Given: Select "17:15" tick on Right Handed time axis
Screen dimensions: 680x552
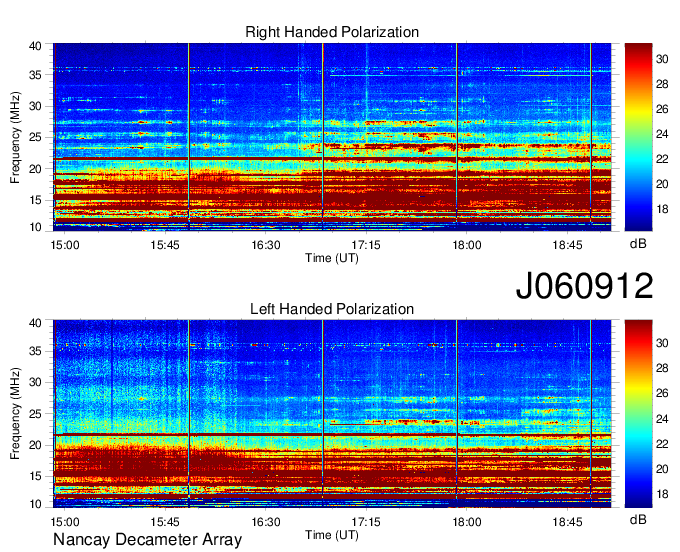Looking at the screenshot, I should tap(366, 245).
